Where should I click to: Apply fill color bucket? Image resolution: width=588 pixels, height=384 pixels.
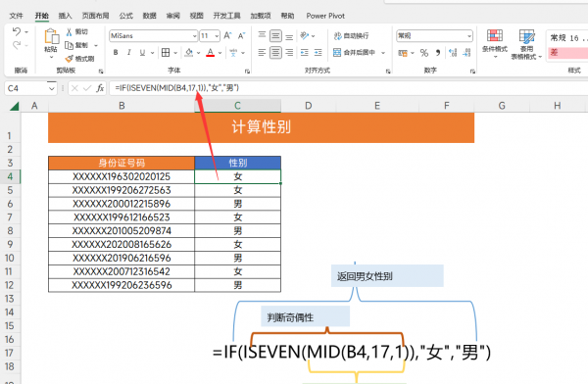click(189, 53)
